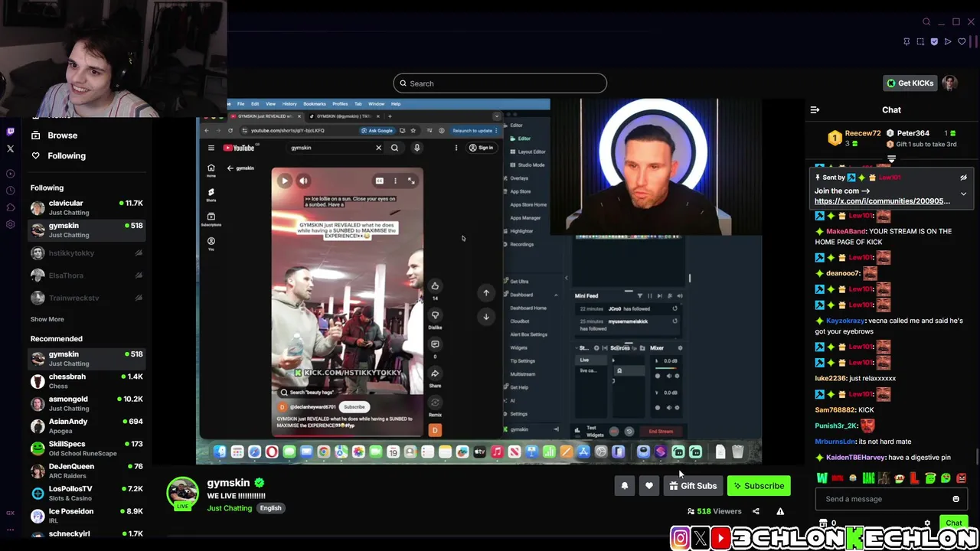The image size is (980, 551).
Task: Open Browse in the Kick sidebar
Action: click(x=55, y=135)
